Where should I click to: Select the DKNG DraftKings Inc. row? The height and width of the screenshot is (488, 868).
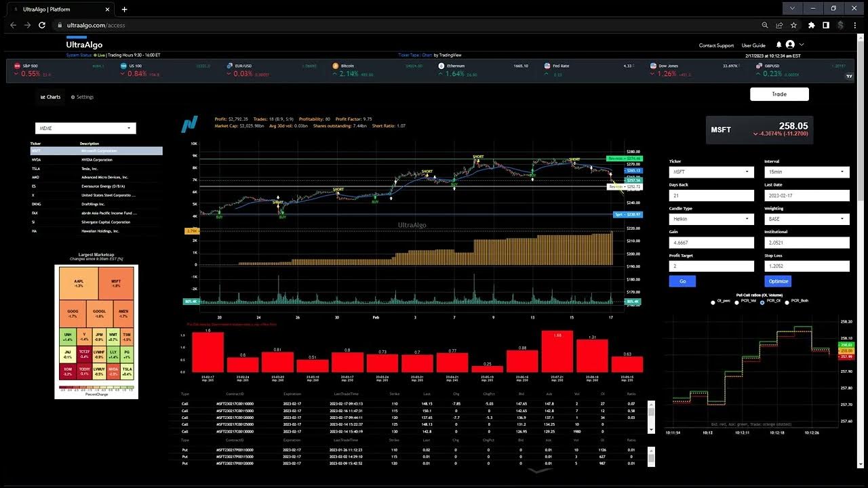click(96, 204)
